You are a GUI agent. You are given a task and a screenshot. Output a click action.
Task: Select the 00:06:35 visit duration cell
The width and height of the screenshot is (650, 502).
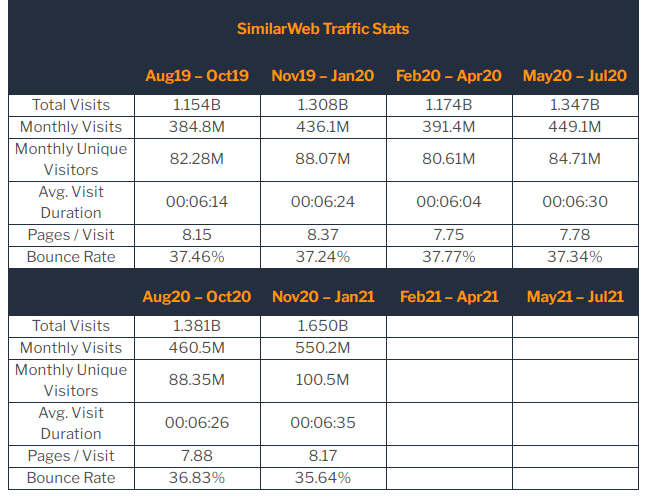point(323,423)
